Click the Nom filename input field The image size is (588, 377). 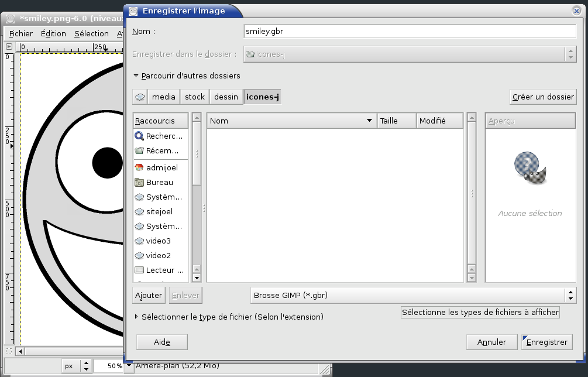click(410, 32)
